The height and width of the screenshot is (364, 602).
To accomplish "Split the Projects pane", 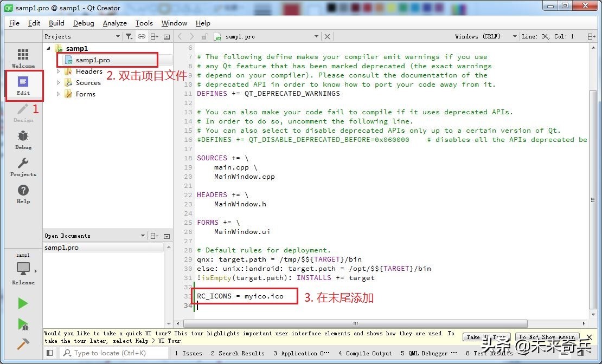I will (155, 36).
